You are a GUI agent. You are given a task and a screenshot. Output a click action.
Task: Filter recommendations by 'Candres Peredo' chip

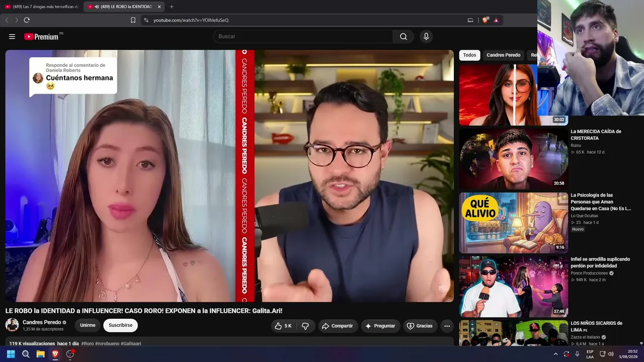[503, 55]
